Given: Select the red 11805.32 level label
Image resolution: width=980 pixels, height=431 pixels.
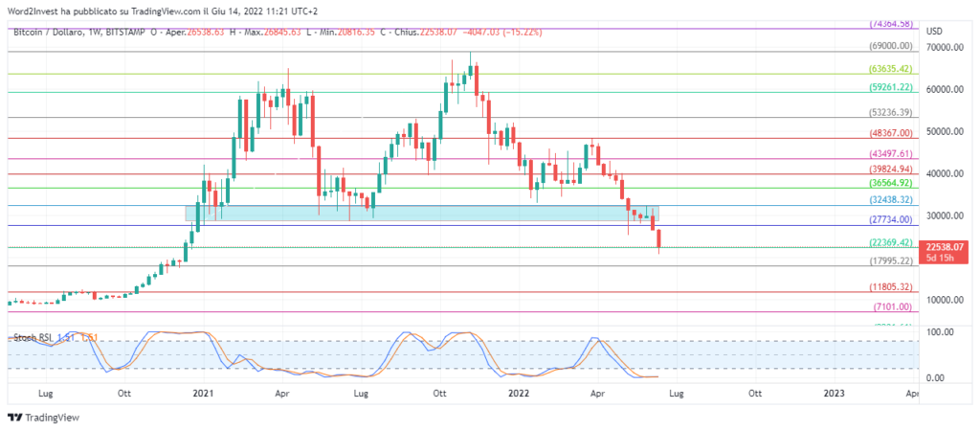Looking at the screenshot, I should click(890, 286).
